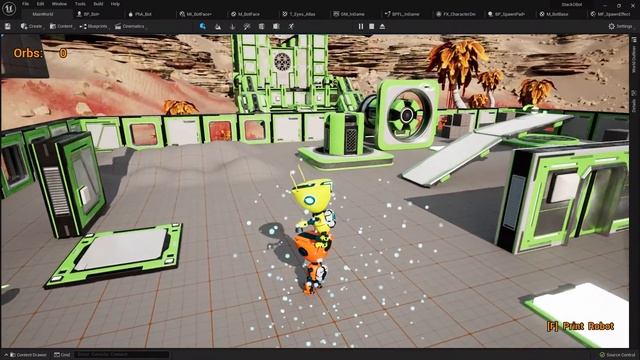The height and width of the screenshot is (360, 640).
Task: Open the Content dropdown in the toolbar
Action: point(61,26)
